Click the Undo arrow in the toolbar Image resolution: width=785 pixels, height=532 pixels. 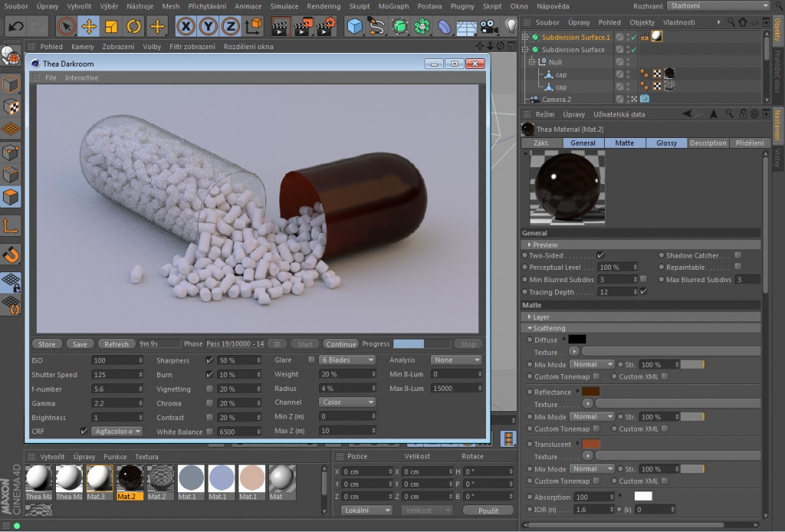pos(15,26)
